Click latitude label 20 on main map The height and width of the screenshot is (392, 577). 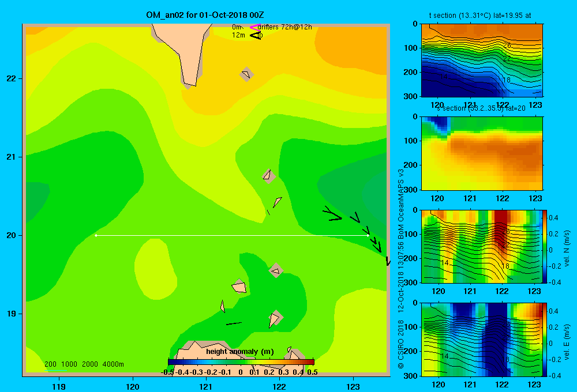tap(12, 235)
